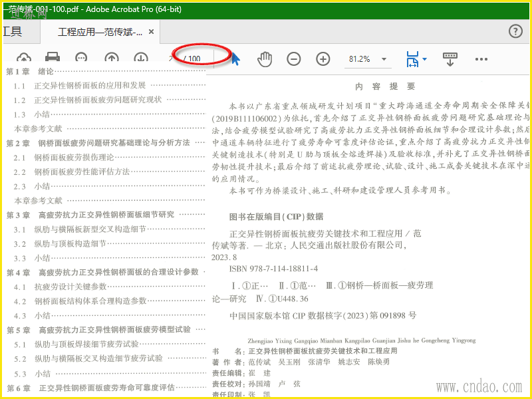532x399 pixels.
Task: Open the Help question mark icon
Action: (515, 31)
